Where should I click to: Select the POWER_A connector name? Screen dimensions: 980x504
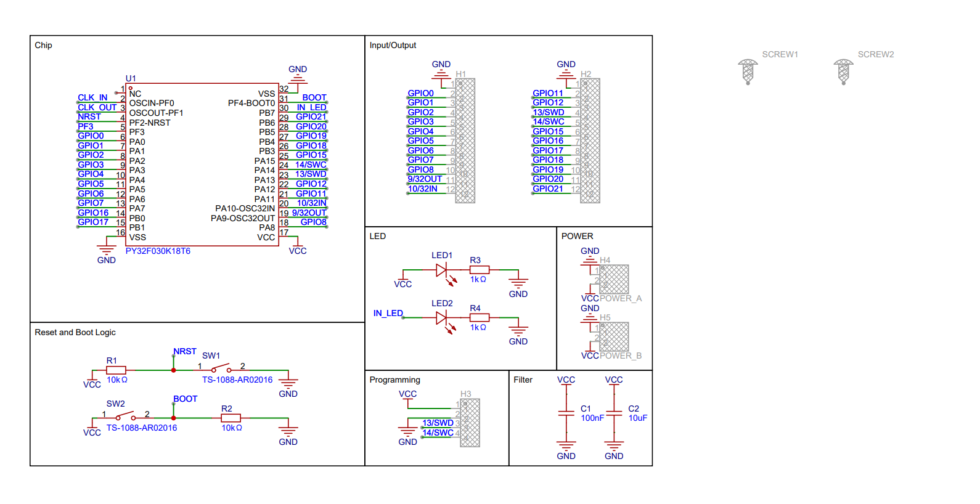tap(621, 298)
